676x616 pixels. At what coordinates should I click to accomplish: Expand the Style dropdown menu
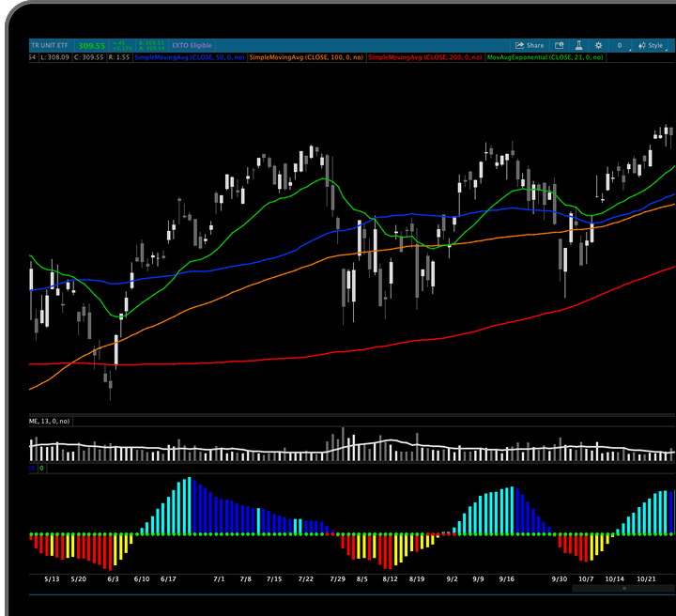653,45
